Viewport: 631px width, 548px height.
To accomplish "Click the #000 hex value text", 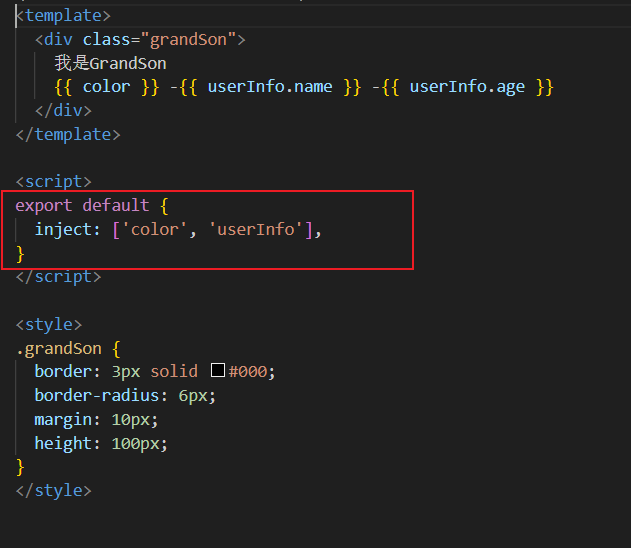I will [x=248, y=371].
